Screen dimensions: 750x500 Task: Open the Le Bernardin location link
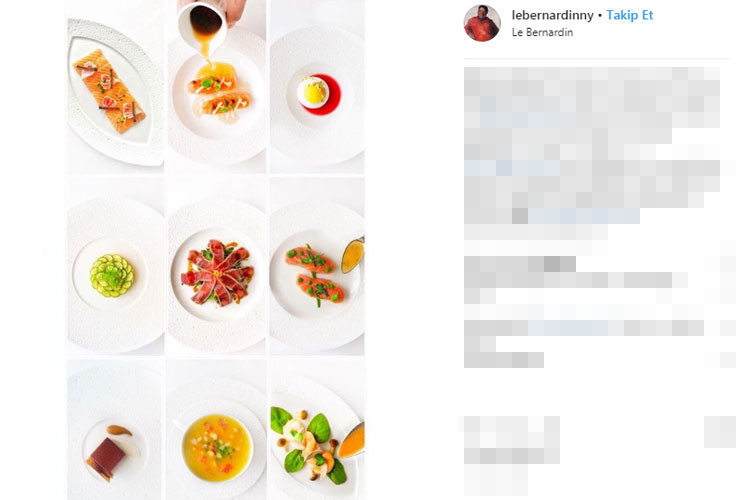(x=542, y=33)
